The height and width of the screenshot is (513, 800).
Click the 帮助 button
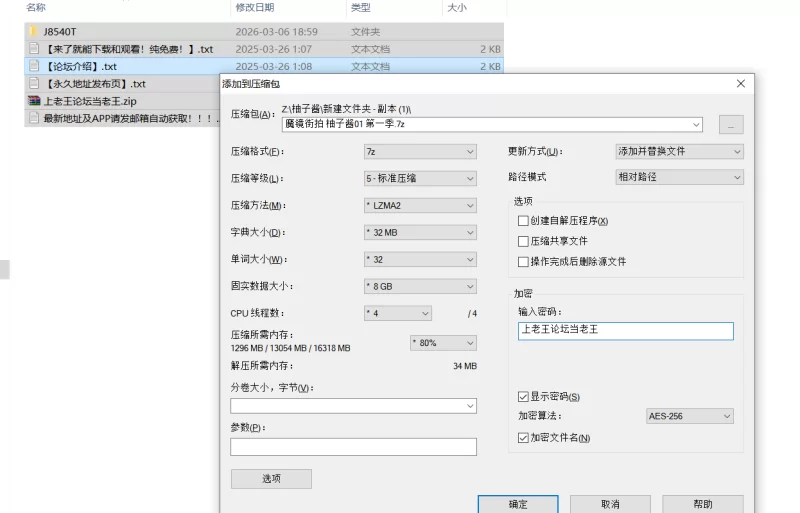(x=703, y=504)
